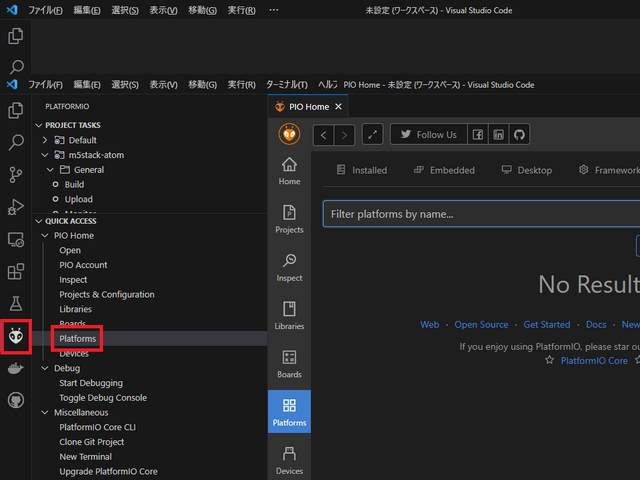This screenshot has height=480, width=640.
Task: Go to Libraries in PIO Home sidebar
Action: [x=289, y=316]
